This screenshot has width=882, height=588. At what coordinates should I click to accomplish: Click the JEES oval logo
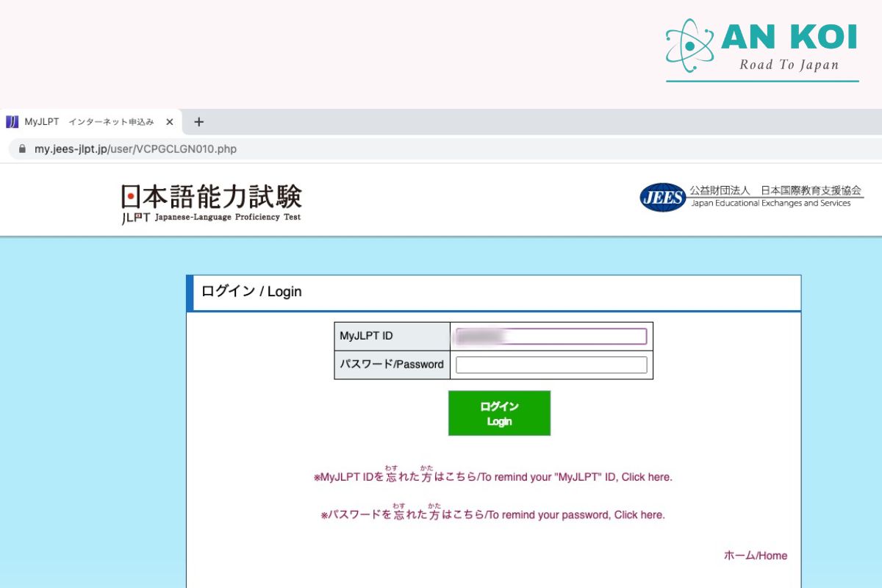coord(663,197)
